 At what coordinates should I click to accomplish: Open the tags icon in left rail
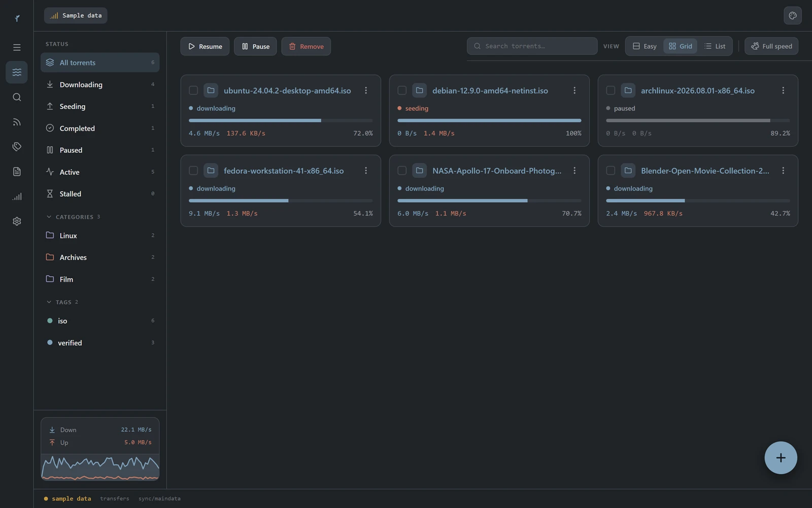(x=17, y=147)
